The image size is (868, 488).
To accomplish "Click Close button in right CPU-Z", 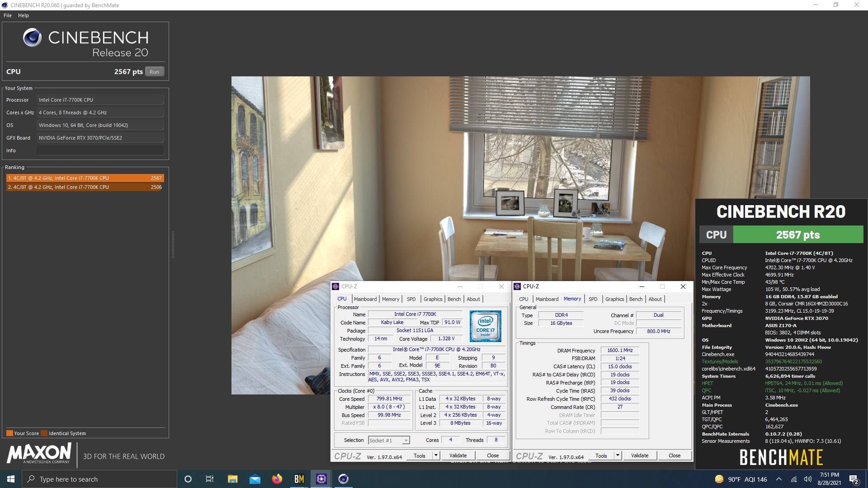I will pos(675,455).
